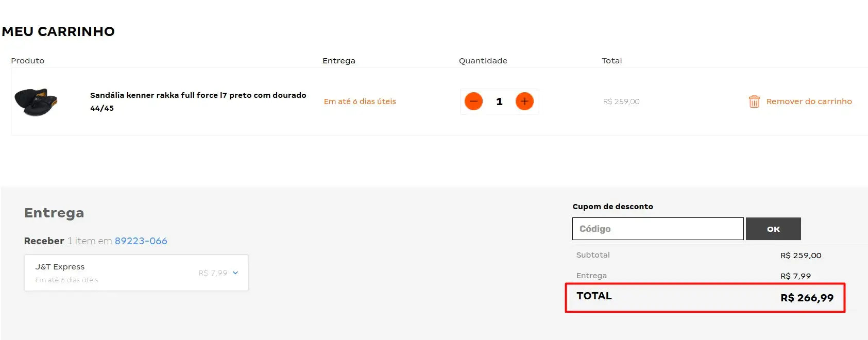Click the trash can icon
The width and height of the screenshot is (868, 340).
click(x=754, y=101)
